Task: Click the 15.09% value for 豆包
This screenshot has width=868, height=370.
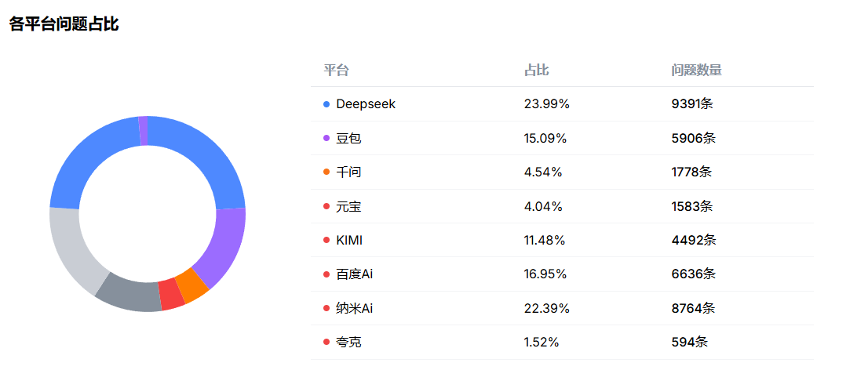Action: [545, 139]
